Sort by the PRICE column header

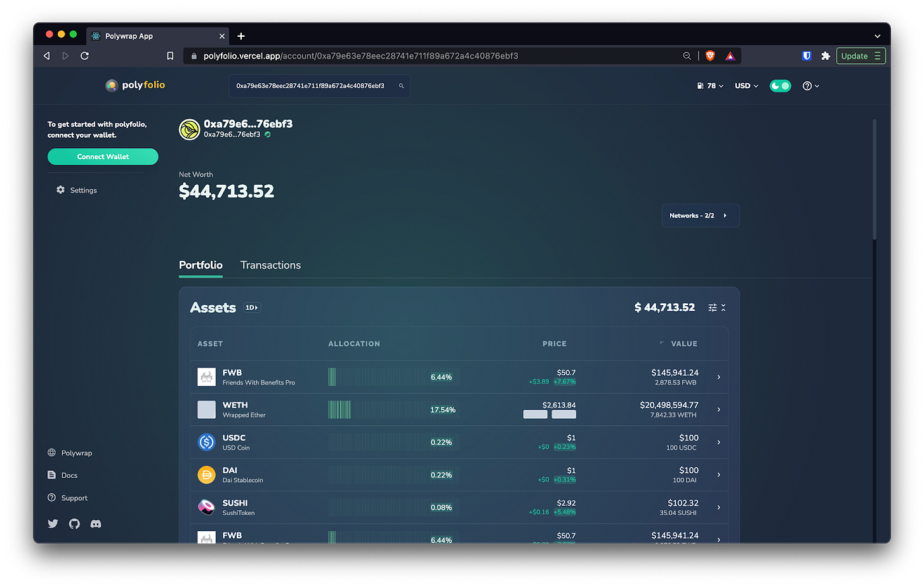[555, 344]
